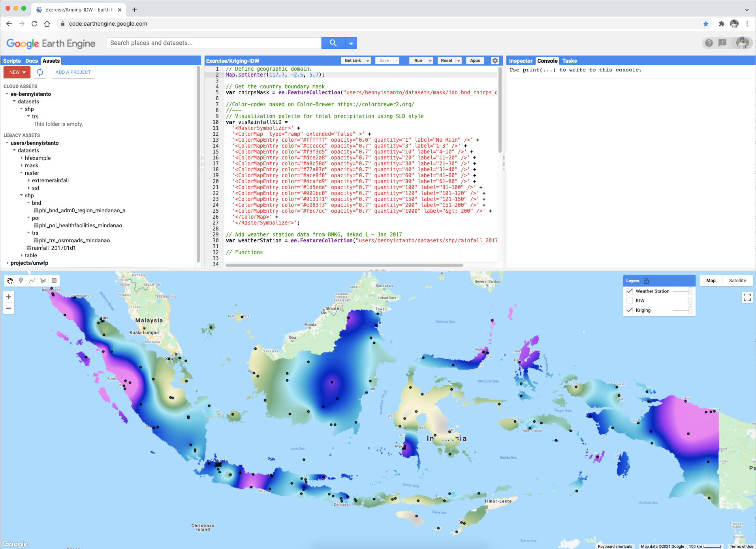Enable the IDW layer checkbox
This screenshot has height=549, width=756.
pyautogui.click(x=630, y=301)
